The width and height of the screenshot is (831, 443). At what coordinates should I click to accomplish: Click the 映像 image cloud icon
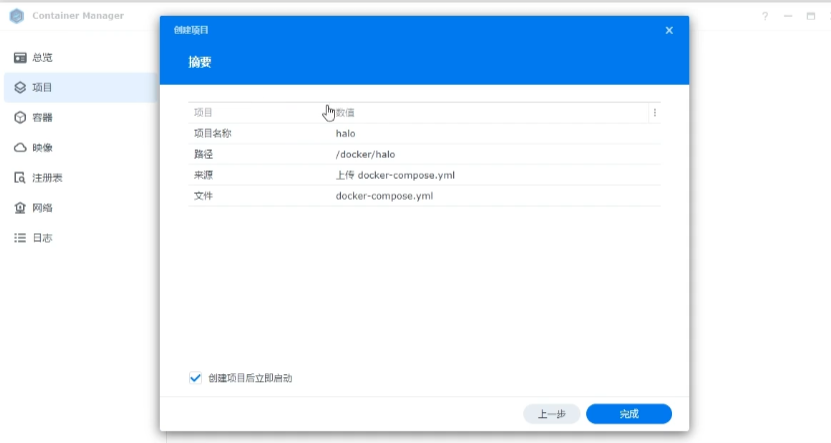coord(20,148)
